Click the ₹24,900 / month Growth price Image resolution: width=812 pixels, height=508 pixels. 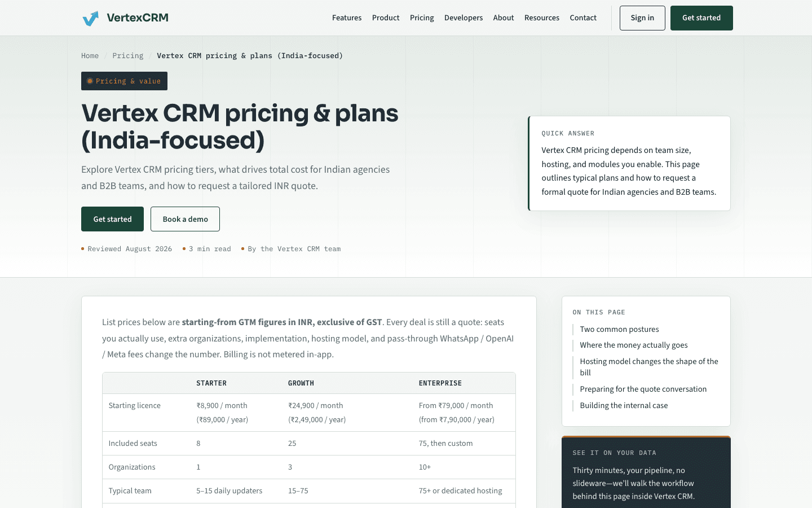tap(315, 405)
